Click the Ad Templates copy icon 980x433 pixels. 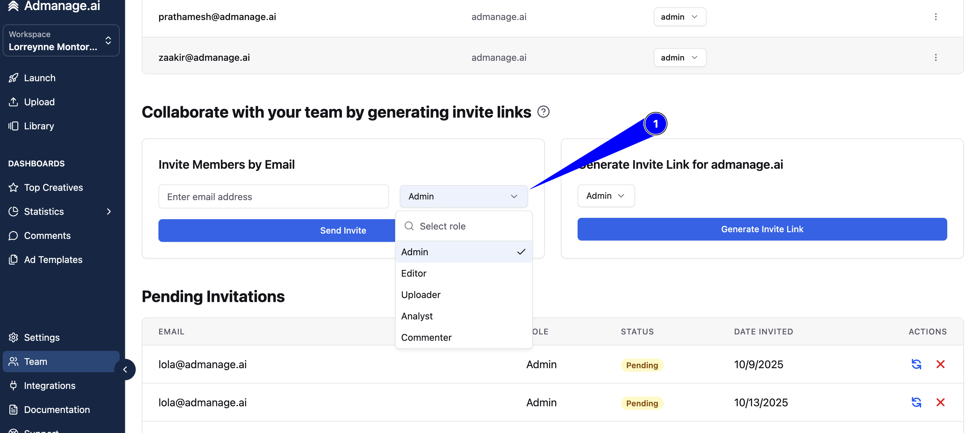(13, 260)
